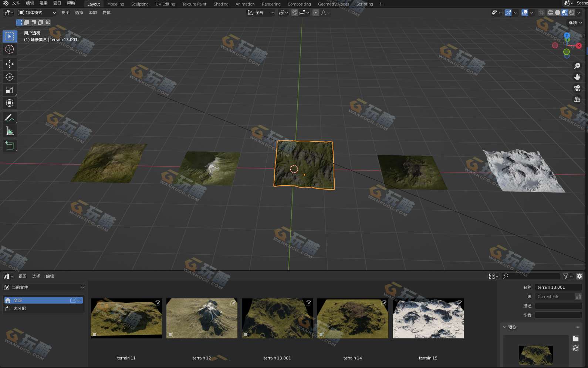This screenshot has height=368, width=588.
Task: Click the set select mode icon
Action: [19, 23]
